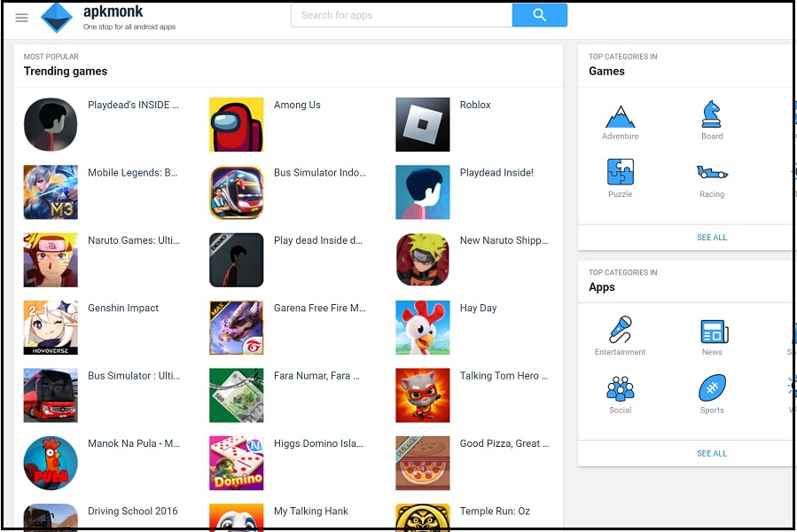Screen dimensions: 797x532
Task: Open the Fara Numar, Fara money icon
Action: [237, 395]
